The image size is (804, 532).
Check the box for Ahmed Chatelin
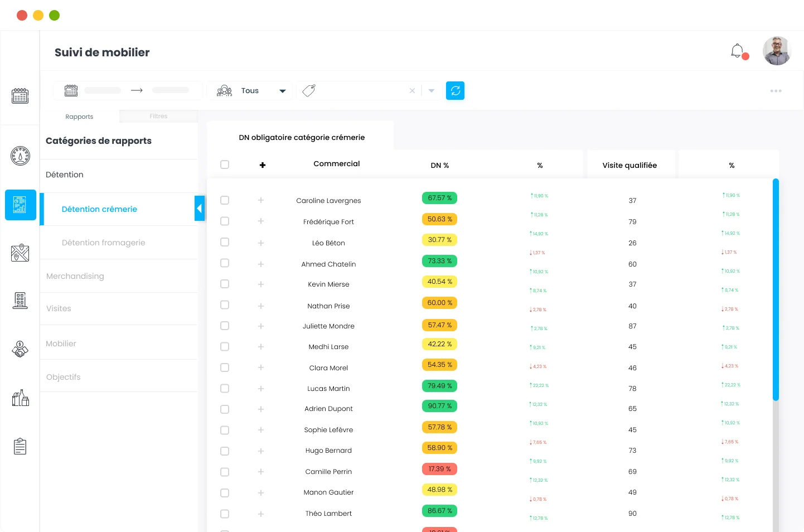click(225, 263)
